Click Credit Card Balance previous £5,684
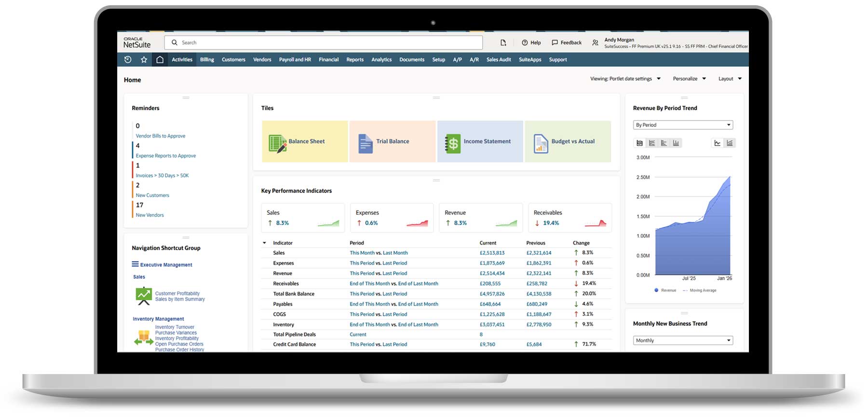868x419 pixels. click(x=534, y=345)
